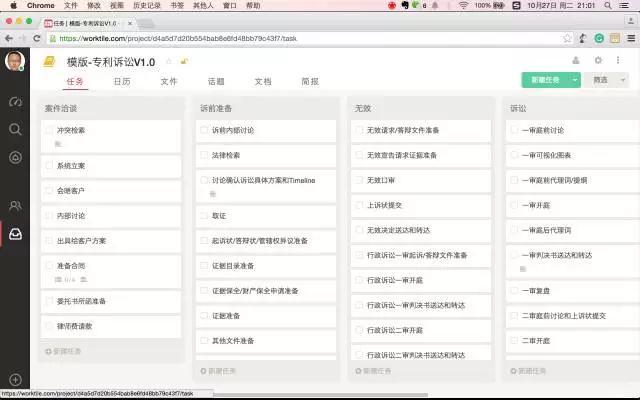This screenshot has height=400, width=640.
Task: Check the 取证 task checkbox
Action: [204, 215]
